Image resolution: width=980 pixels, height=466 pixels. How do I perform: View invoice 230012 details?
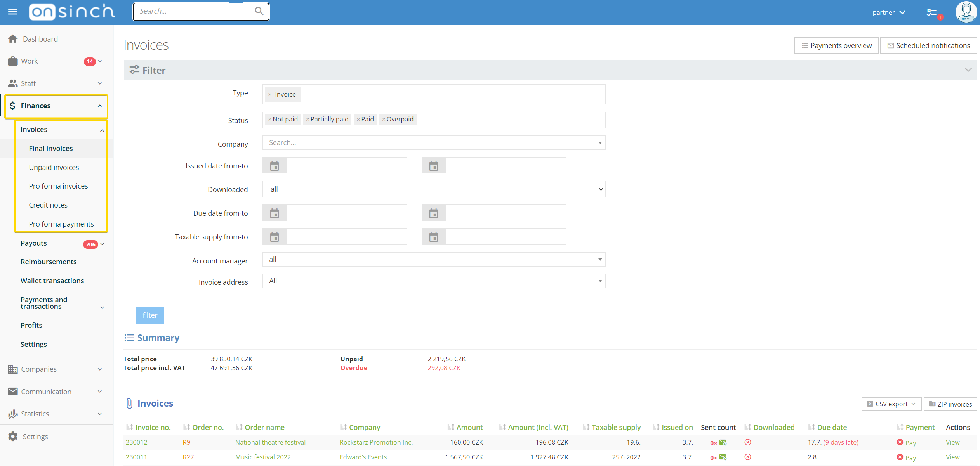(952, 442)
